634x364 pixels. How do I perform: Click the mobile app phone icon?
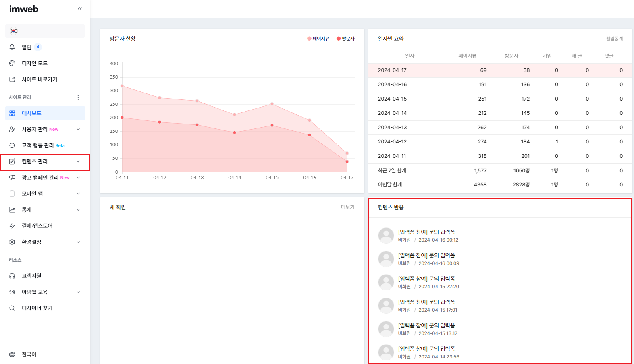[x=12, y=194]
